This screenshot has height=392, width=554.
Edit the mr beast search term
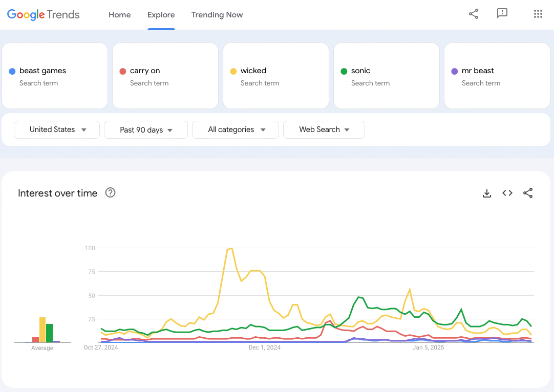(x=497, y=76)
